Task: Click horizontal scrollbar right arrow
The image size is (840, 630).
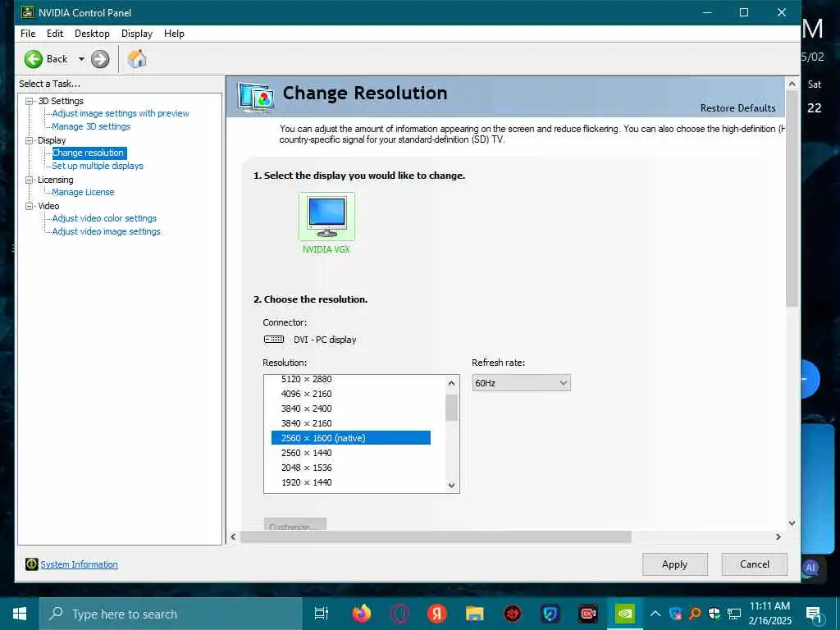Action: [778, 536]
